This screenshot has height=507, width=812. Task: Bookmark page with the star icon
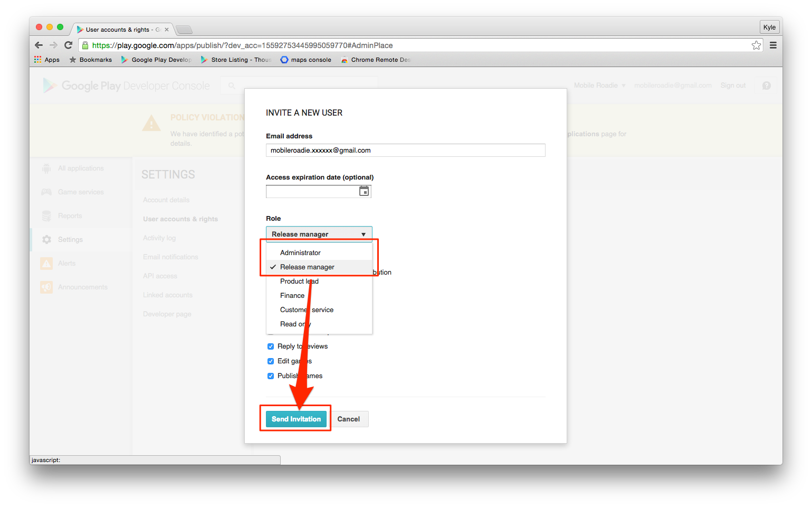(756, 45)
